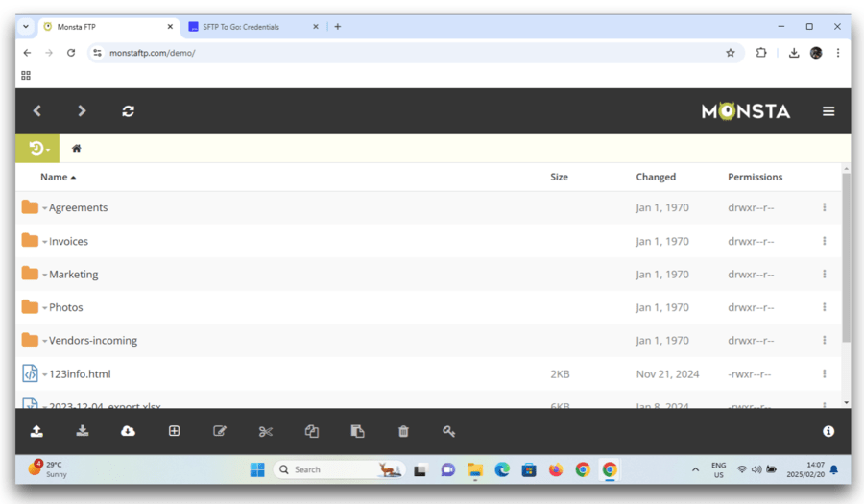
Task: Click the taskbar Search box
Action: click(340, 469)
